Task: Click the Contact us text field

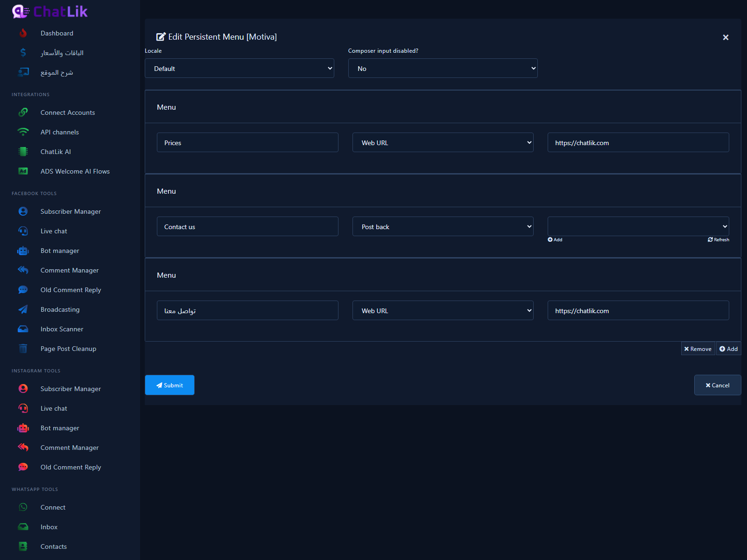Action: [x=247, y=226]
